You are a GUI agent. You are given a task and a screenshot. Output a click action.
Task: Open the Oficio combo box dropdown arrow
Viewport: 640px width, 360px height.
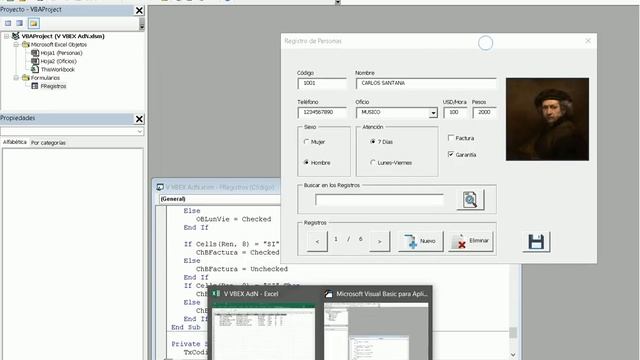(433, 113)
